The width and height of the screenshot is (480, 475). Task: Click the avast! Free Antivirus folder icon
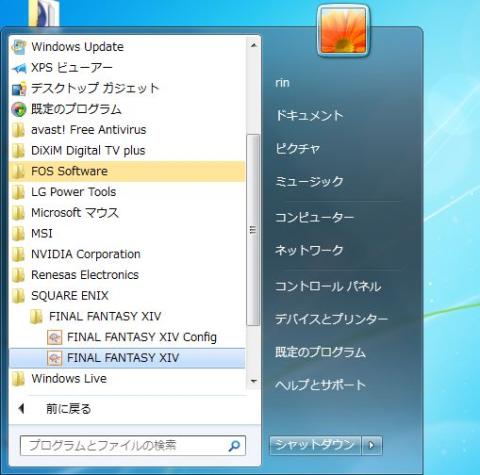click(x=18, y=130)
